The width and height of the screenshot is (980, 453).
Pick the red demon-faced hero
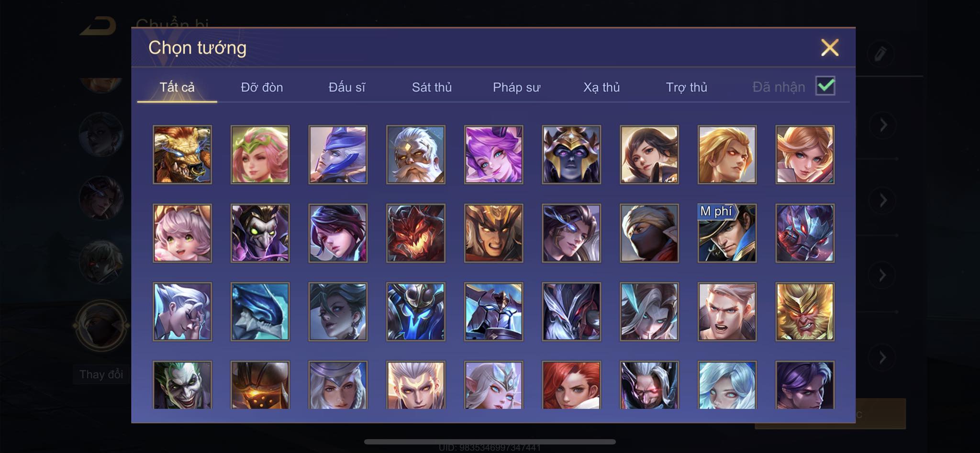[415, 233]
